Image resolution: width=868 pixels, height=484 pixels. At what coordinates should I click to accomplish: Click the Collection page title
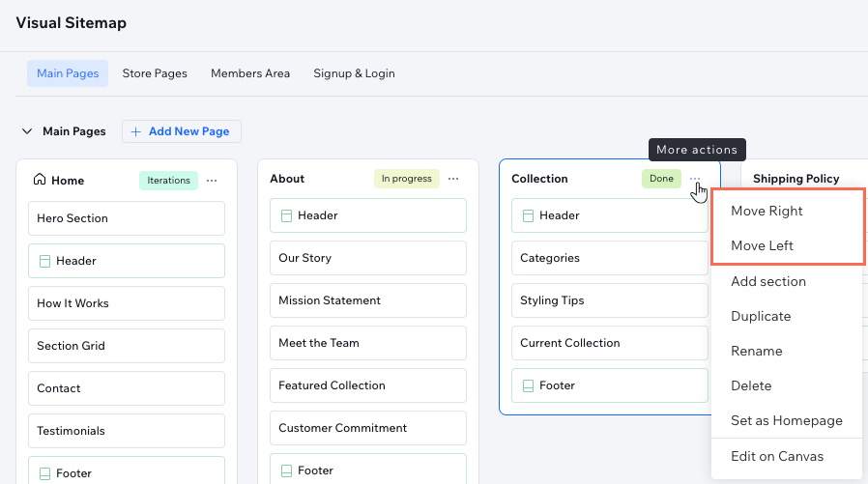pos(539,179)
